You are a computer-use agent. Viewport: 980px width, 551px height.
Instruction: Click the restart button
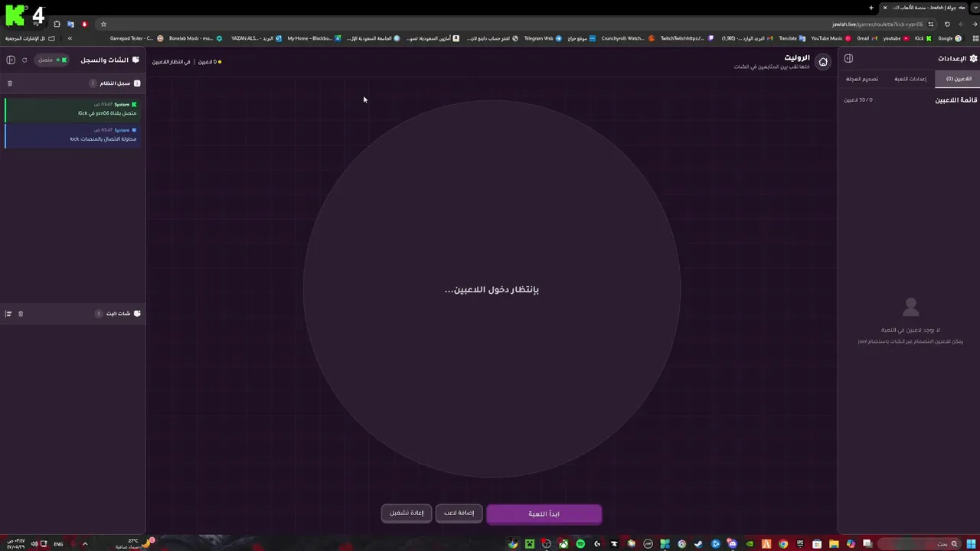click(x=407, y=513)
